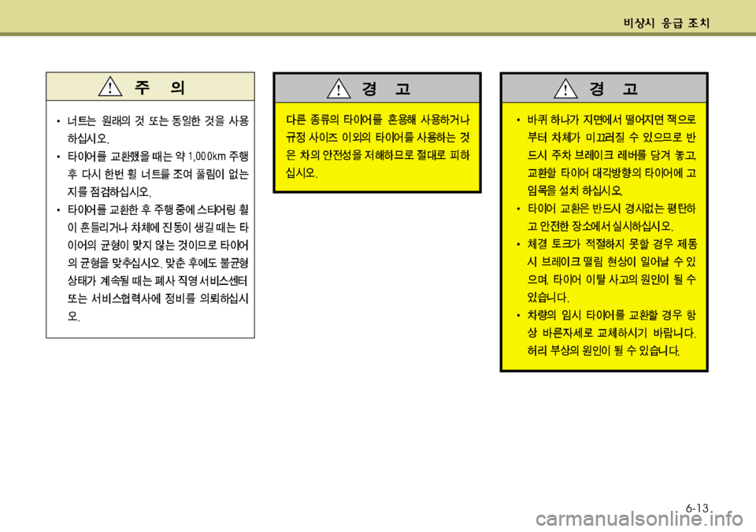Click the warning triangle in the right 경고 box
The image size is (756, 532).
click(565, 88)
